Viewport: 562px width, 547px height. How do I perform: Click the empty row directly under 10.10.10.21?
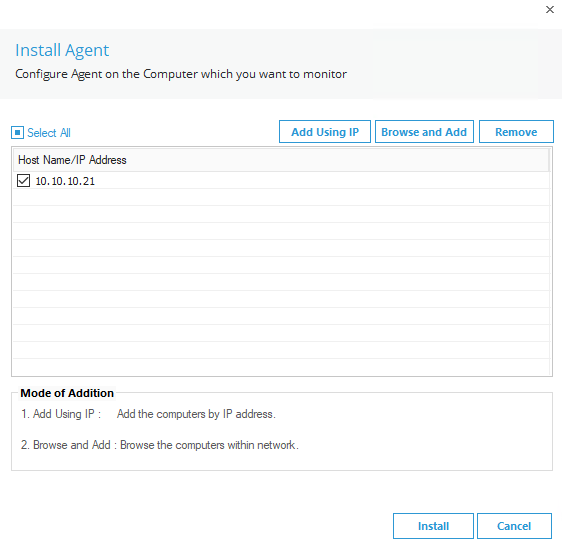pyautogui.click(x=281, y=197)
